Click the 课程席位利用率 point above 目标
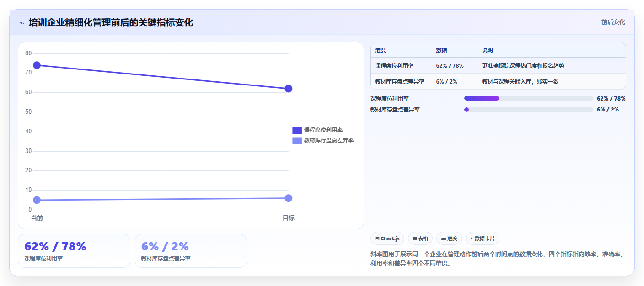The width and height of the screenshot is (644, 286). click(x=289, y=89)
